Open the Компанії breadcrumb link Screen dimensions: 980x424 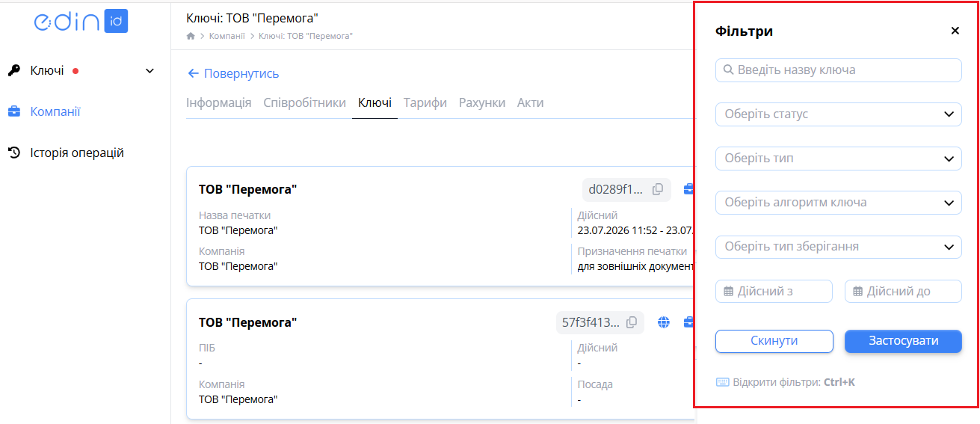pos(226,36)
